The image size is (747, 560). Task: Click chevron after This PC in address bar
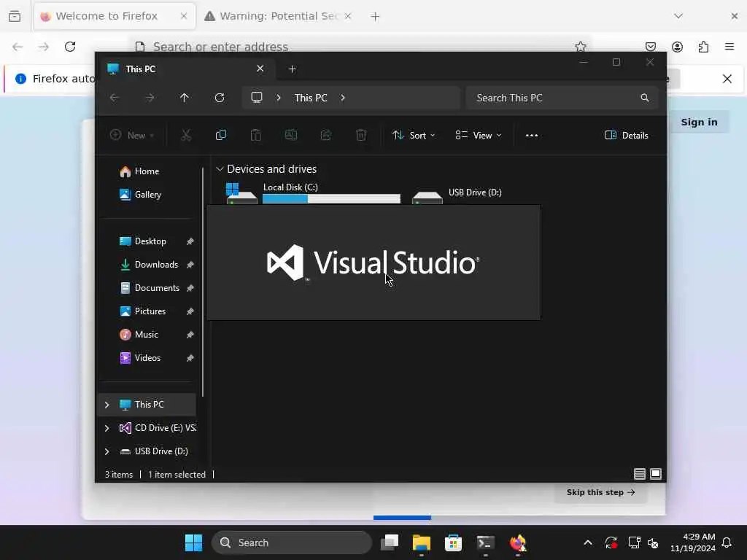tap(343, 98)
